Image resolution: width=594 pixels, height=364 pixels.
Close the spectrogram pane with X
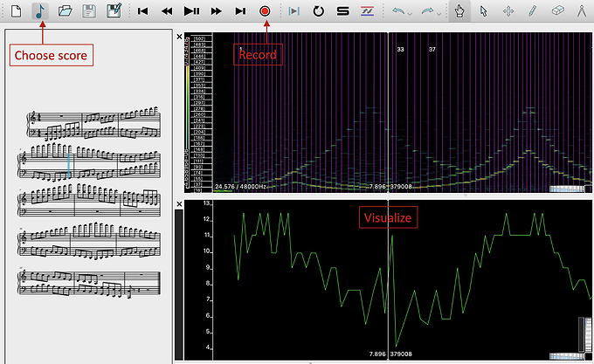click(179, 38)
